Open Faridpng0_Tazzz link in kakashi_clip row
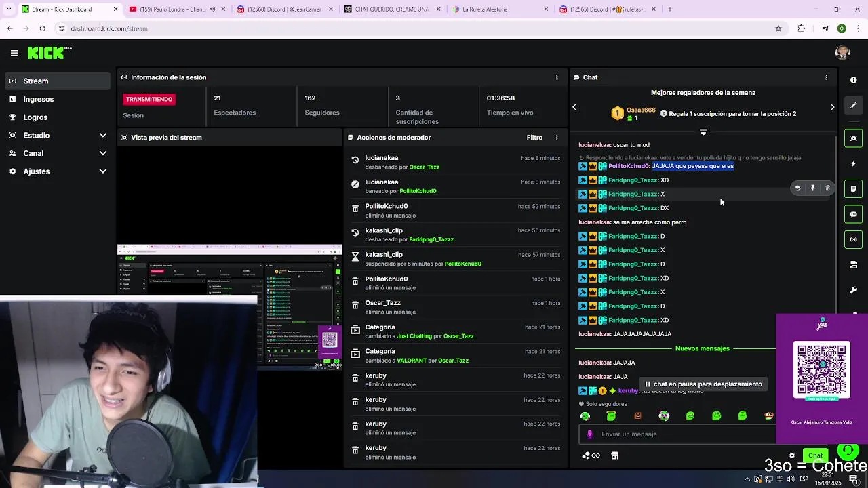The height and width of the screenshot is (488, 868). (431, 239)
